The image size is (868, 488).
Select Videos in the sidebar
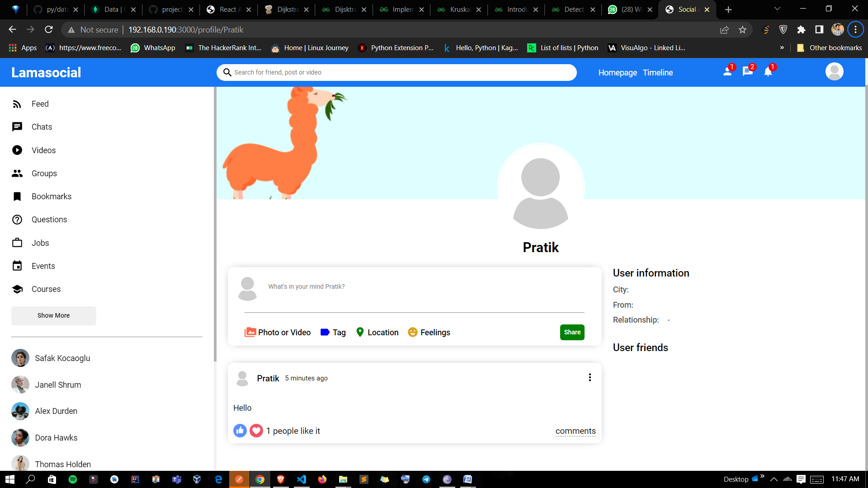[x=43, y=150]
